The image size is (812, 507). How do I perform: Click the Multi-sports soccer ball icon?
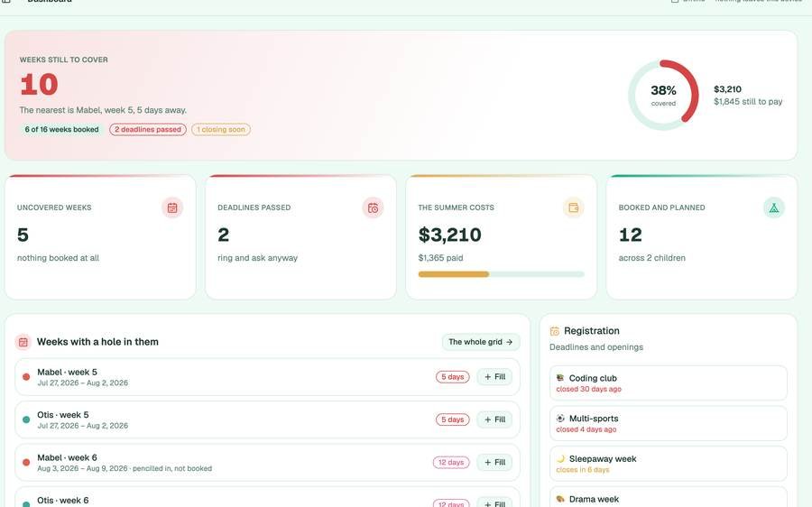pyautogui.click(x=560, y=419)
